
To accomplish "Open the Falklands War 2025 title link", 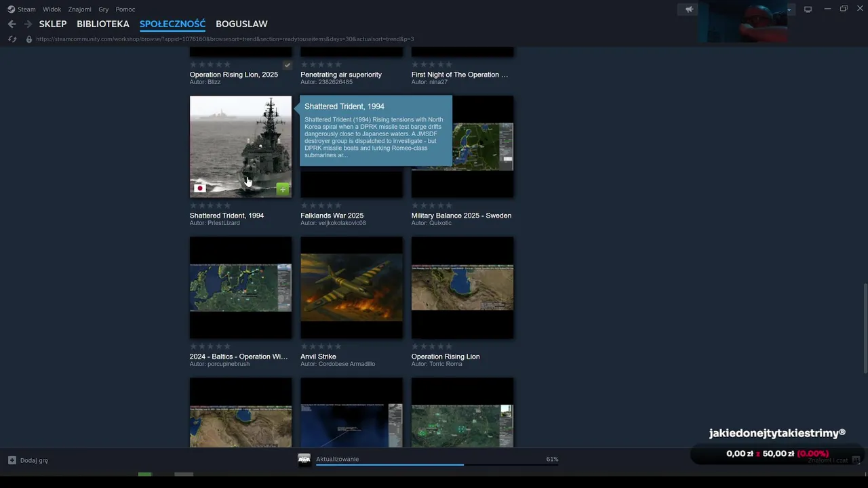I will (x=332, y=216).
